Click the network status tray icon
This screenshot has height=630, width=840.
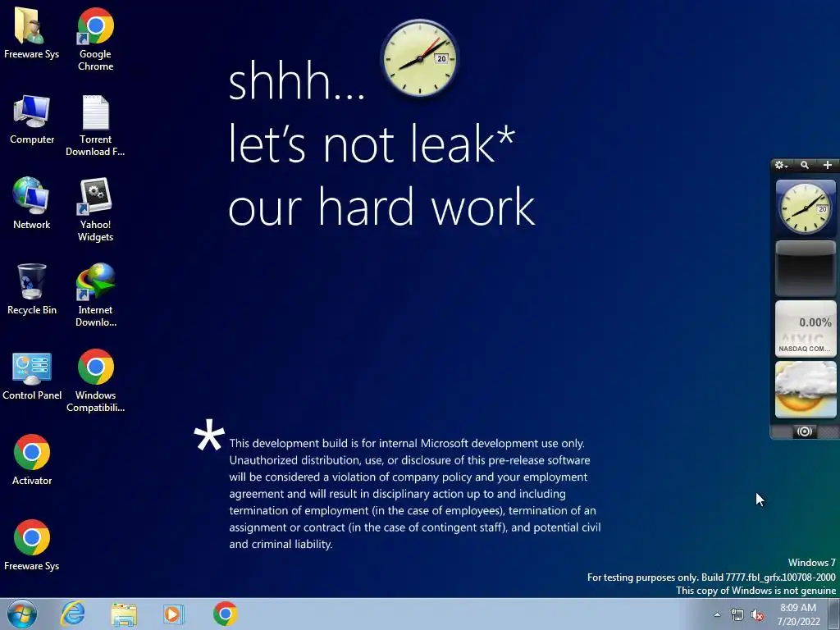[737, 615]
